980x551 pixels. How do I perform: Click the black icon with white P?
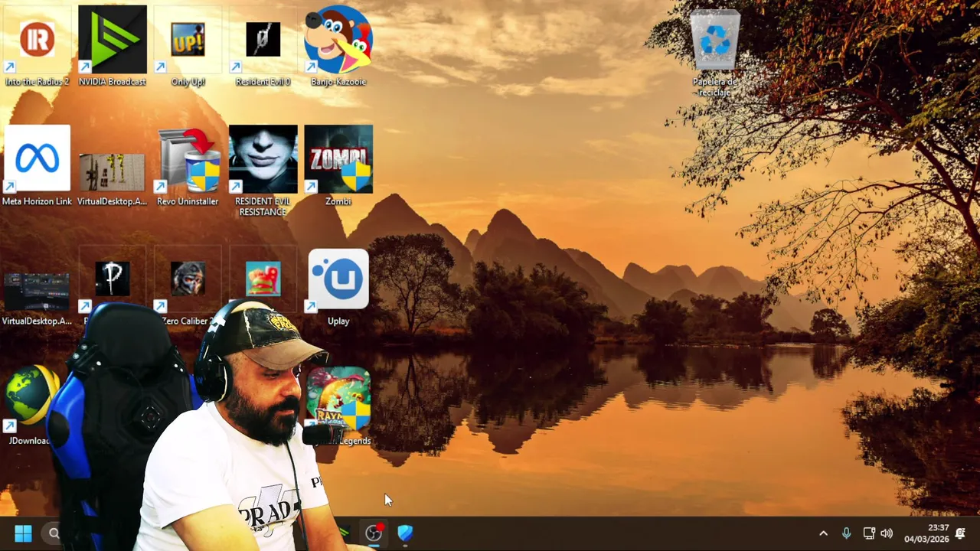point(113,279)
